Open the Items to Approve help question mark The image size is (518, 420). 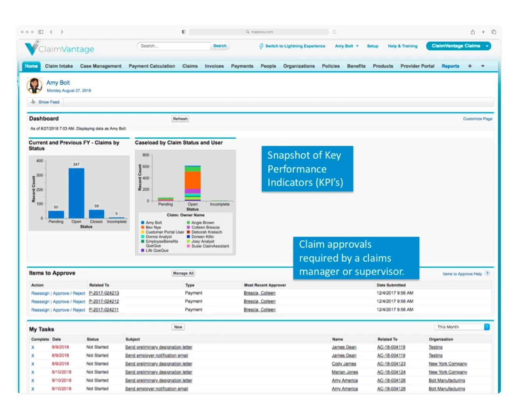point(487,274)
